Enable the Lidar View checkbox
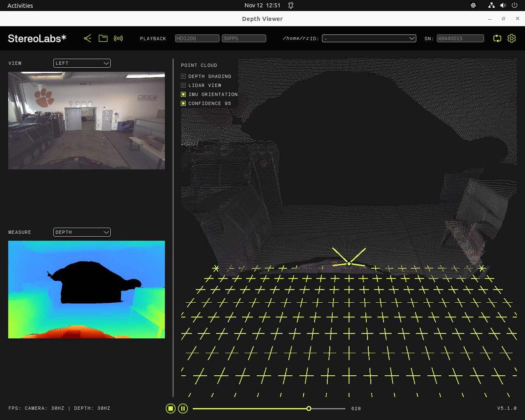Screen dimensions: 525x420 183,85
